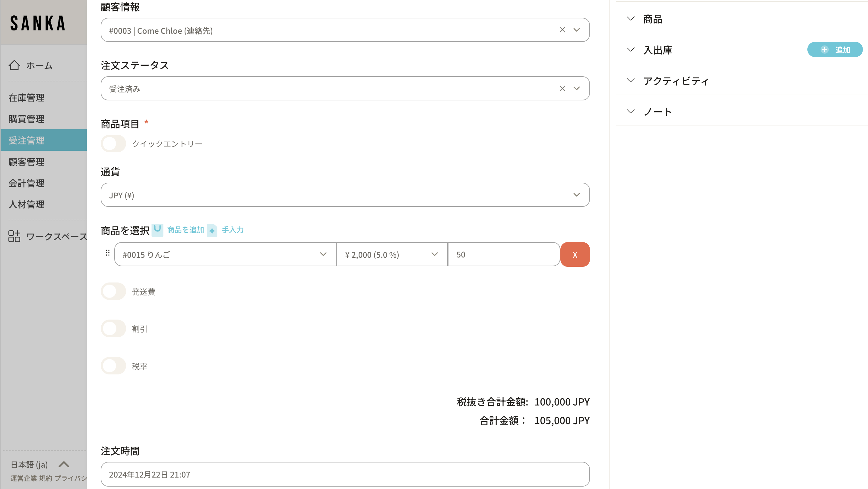Open the JPY currency dropdown
Image resolution: width=868 pixels, height=489 pixels.
(345, 195)
